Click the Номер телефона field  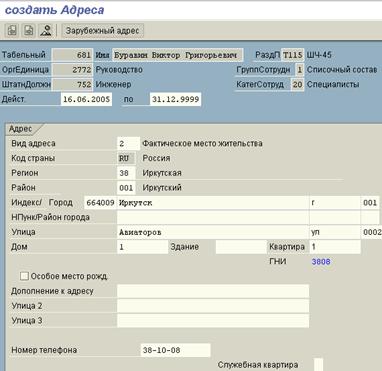175,350
